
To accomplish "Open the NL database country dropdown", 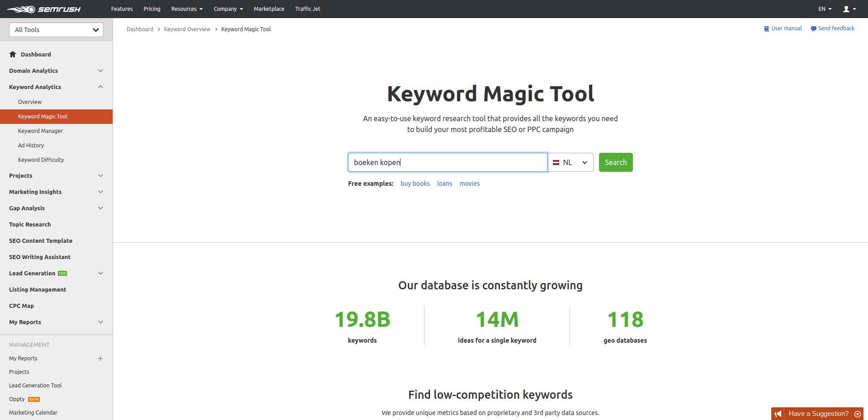I will click(571, 162).
